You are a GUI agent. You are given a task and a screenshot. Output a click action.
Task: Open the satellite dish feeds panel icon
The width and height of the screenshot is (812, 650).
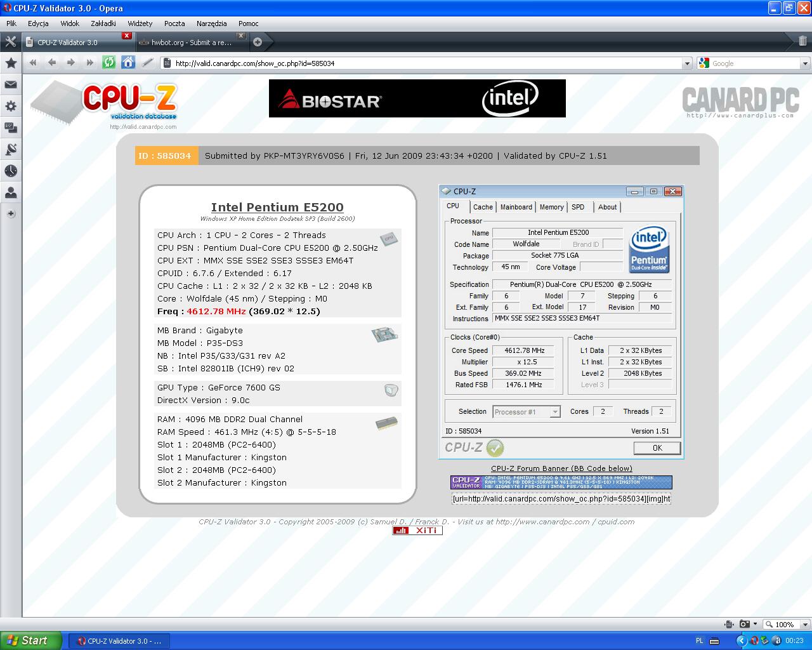[11, 149]
